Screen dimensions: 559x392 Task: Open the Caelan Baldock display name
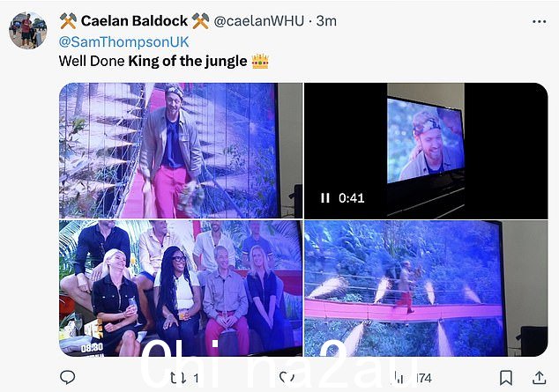click(134, 21)
